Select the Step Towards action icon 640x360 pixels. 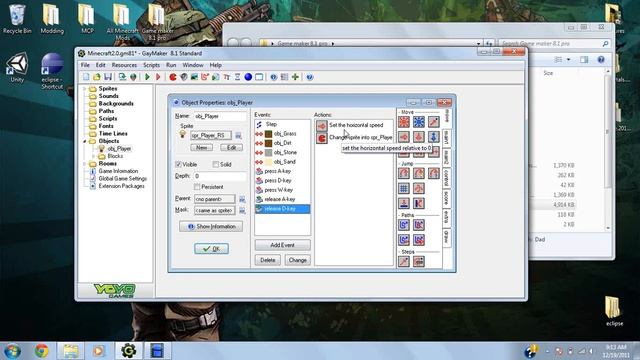point(404,261)
